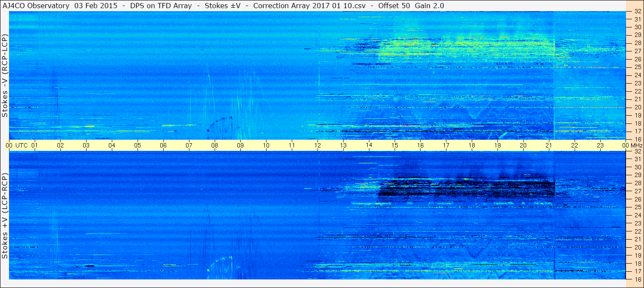Select the 15 hour time marker
The image size is (644, 288).
[395, 145]
